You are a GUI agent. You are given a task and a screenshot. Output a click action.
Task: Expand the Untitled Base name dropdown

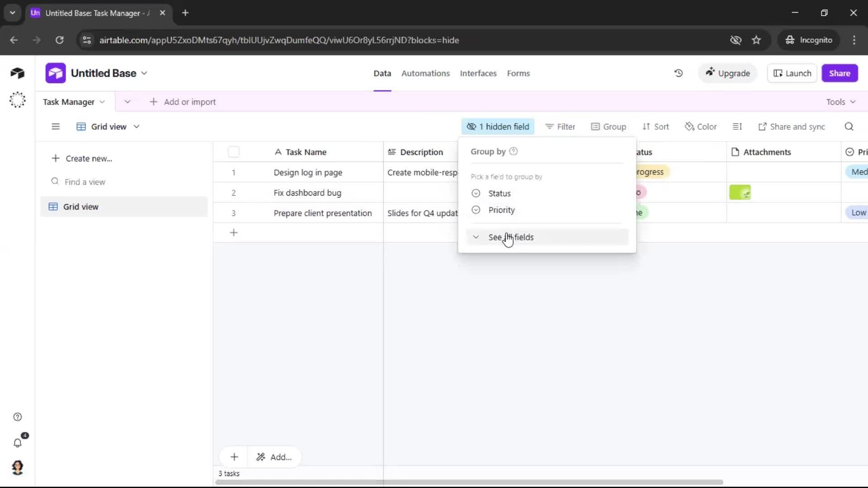tap(144, 73)
